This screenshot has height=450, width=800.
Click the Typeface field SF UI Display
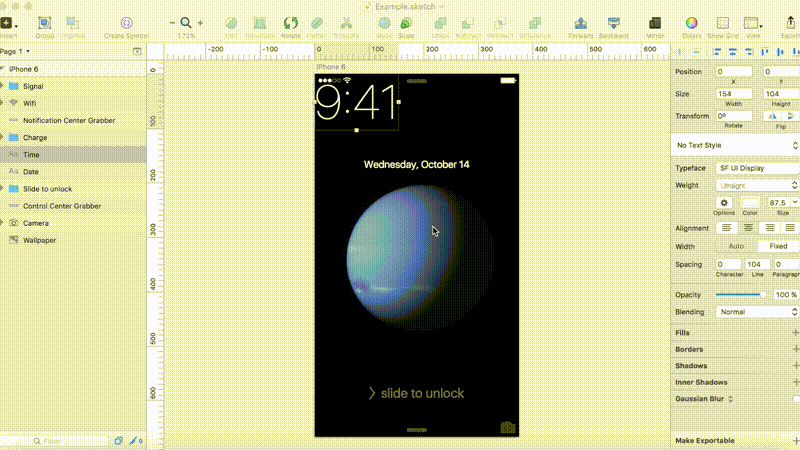[757, 168]
